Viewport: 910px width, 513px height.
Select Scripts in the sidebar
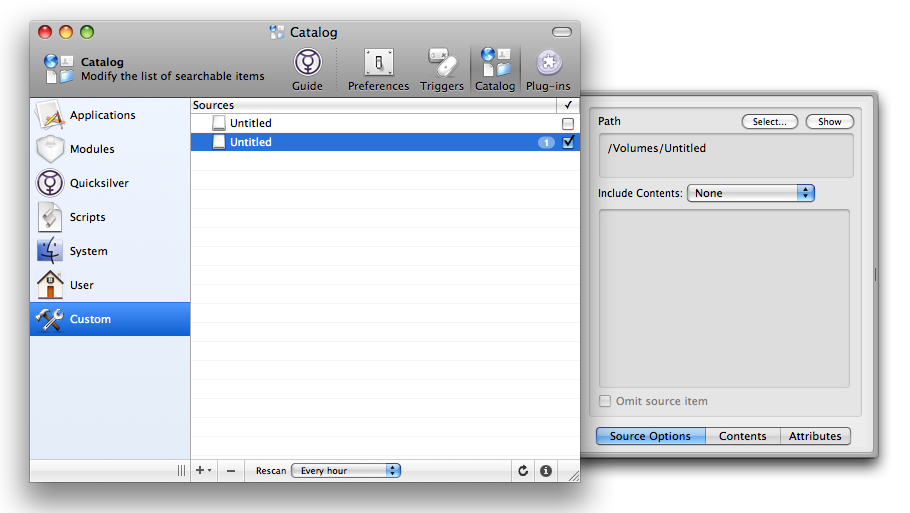(x=110, y=217)
